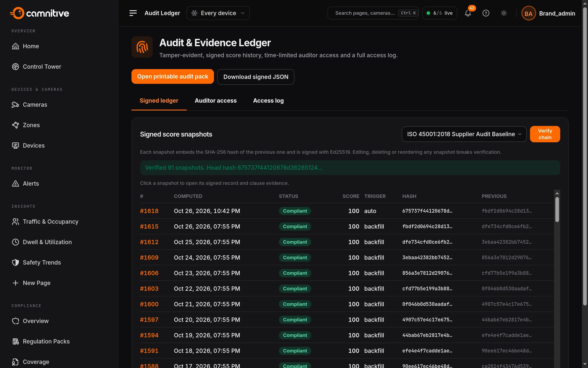Expand the Every device dropdown
This screenshot has width=588, height=368.
tap(218, 13)
